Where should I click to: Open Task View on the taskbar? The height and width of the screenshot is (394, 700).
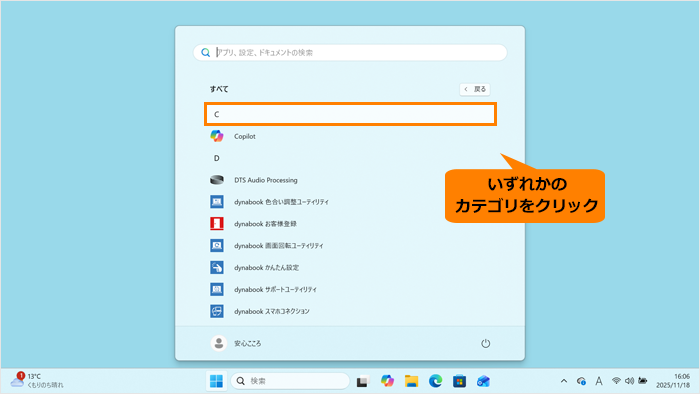[362, 382]
